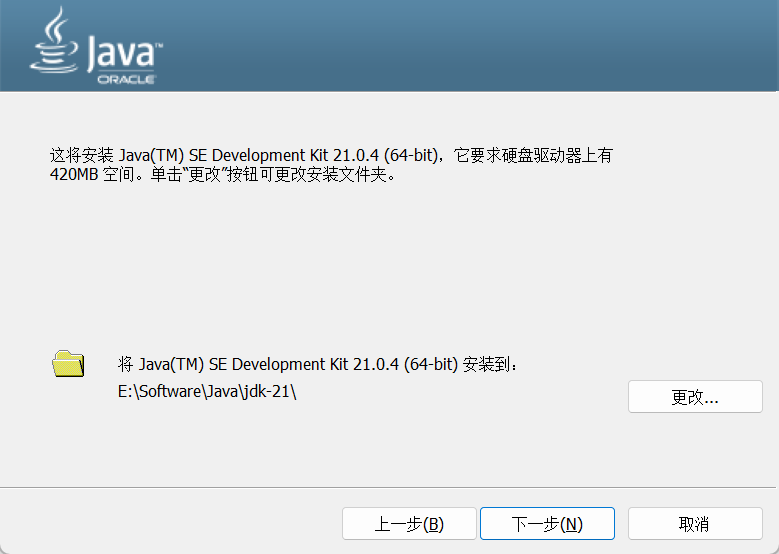This screenshot has height=554, width=779.
Task: Click the blue header banner background
Action: coord(450,45)
